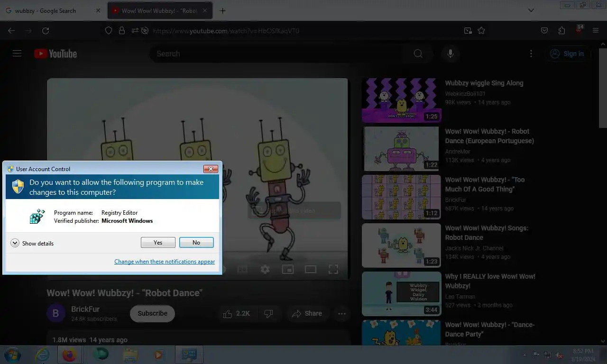Open picture-in-picture from the address bar icon
Image resolution: width=607 pixels, height=364 pixels.
tap(468, 31)
